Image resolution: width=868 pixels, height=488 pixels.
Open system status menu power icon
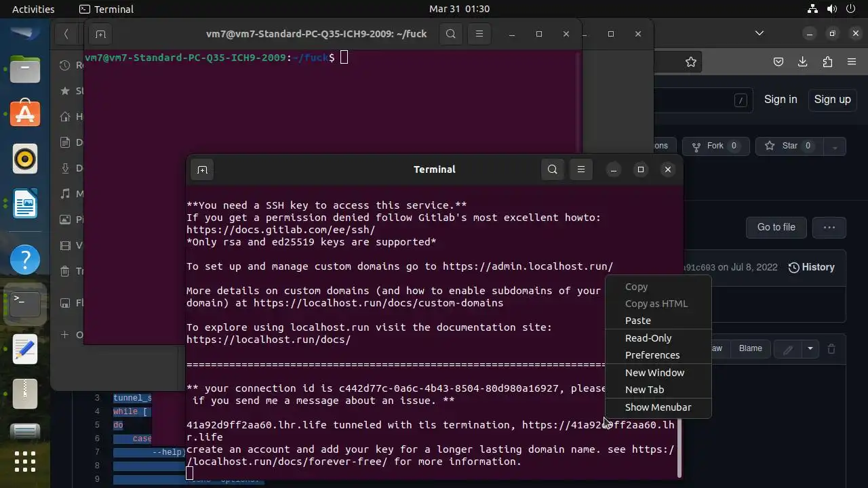pos(850,9)
